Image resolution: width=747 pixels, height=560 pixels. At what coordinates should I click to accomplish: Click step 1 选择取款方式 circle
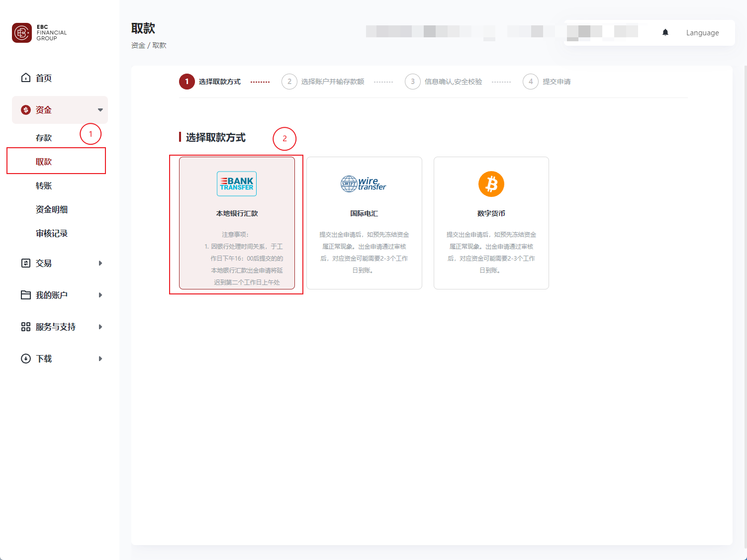point(187,82)
